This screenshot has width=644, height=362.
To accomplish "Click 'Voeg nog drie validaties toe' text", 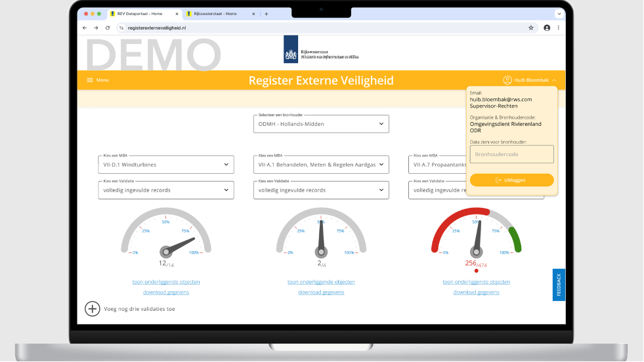I will coord(139,309).
